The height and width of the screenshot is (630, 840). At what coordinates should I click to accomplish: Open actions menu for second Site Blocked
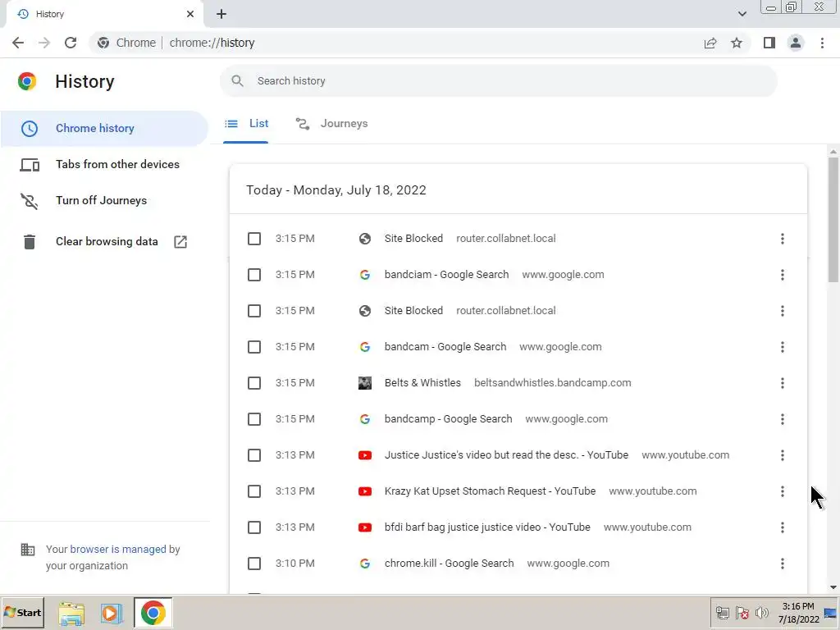click(x=782, y=311)
